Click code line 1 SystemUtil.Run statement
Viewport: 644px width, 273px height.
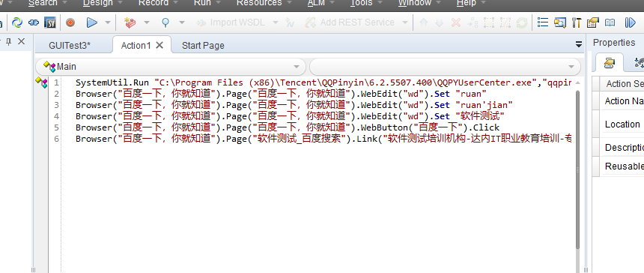click(323, 82)
